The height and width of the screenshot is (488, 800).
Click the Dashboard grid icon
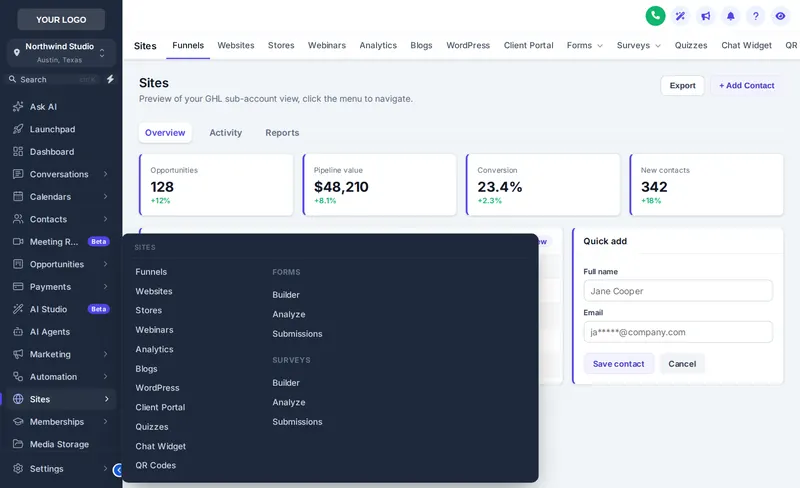click(18, 151)
